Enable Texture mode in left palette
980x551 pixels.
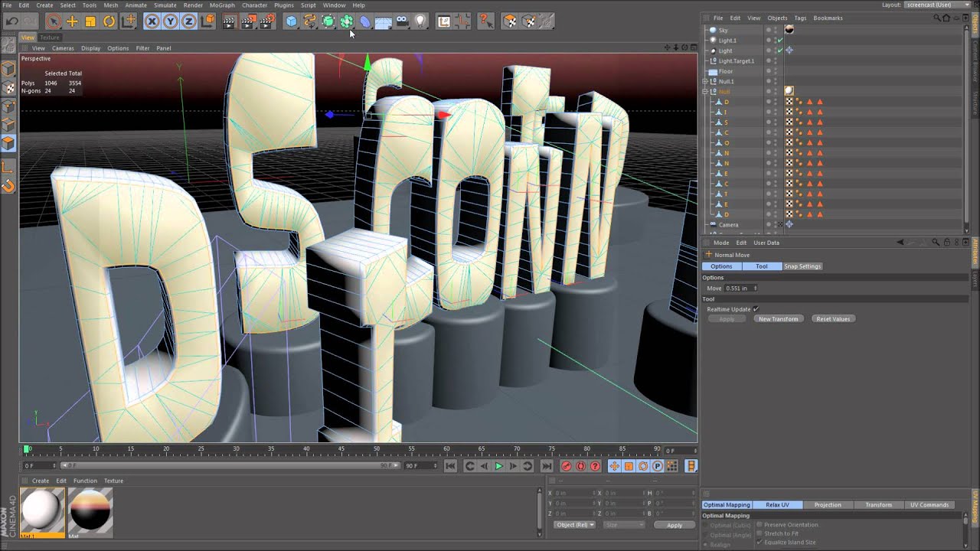tap(8, 88)
